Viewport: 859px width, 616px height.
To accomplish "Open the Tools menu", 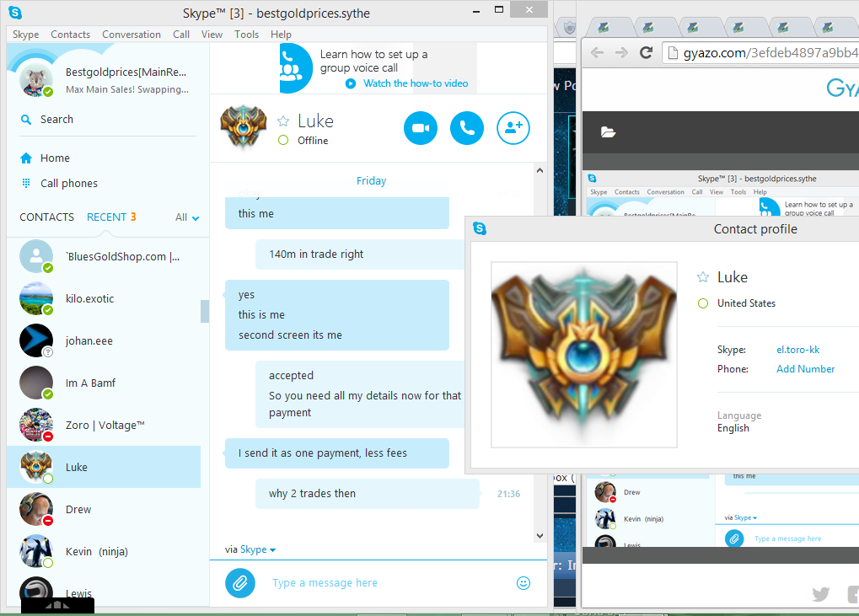I will 246,35.
